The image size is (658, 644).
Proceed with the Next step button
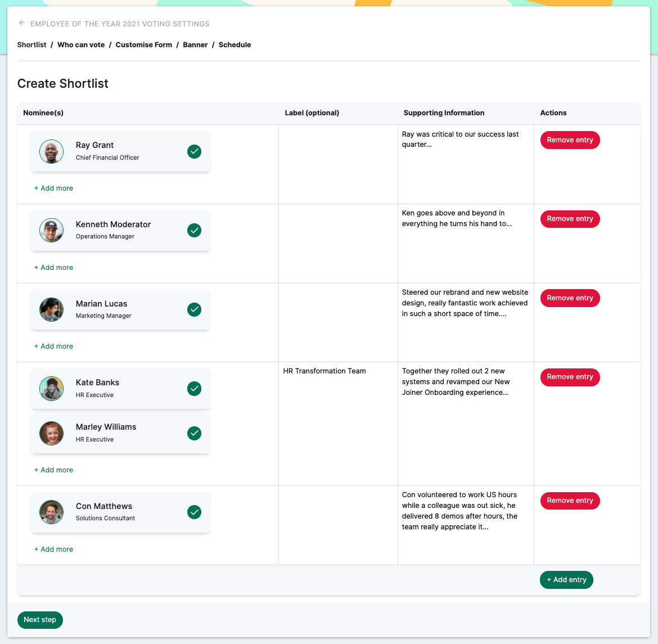[40, 620]
